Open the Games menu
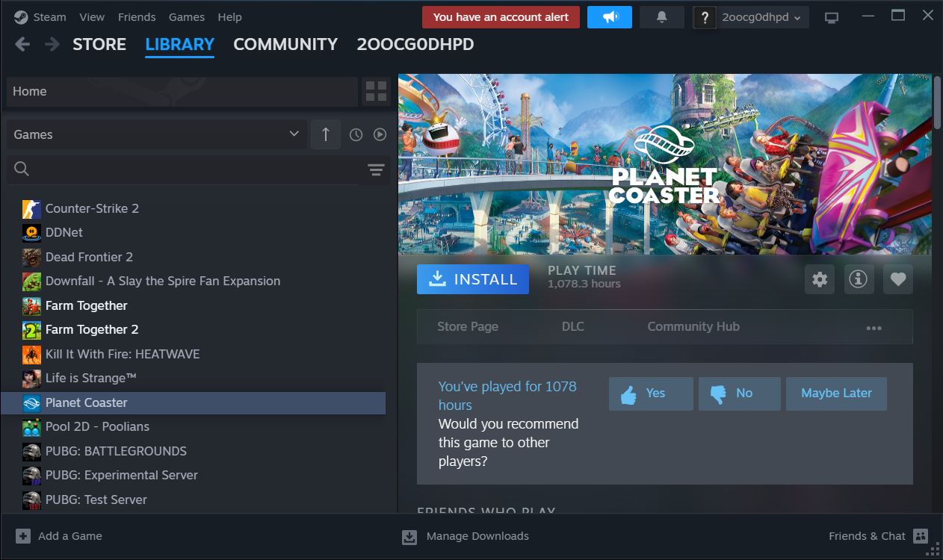This screenshot has height=560, width=943. click(187, 16)
